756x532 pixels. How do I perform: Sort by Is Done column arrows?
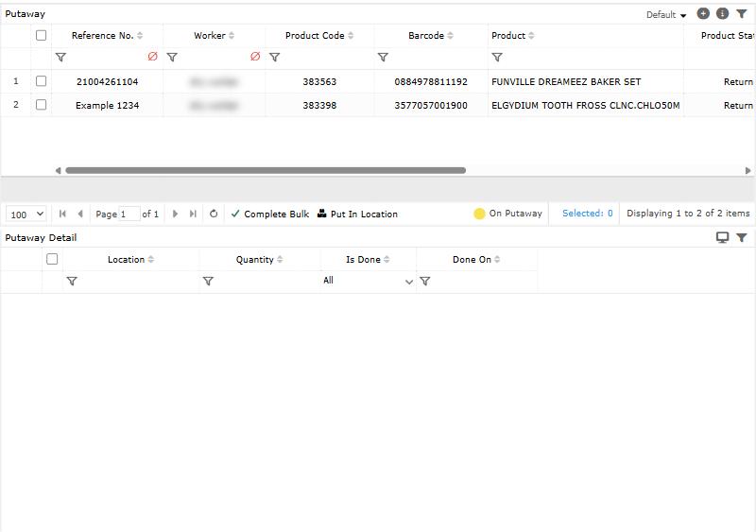tap(387, 260)
